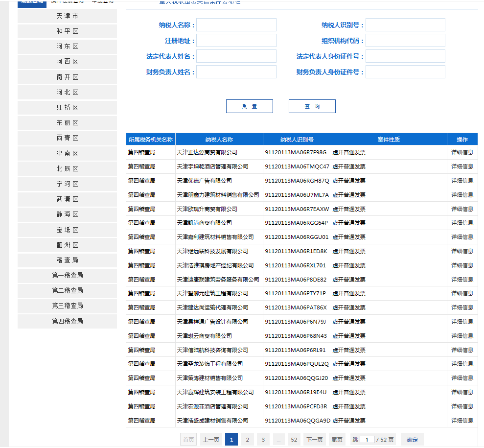Select 津南区 district
This screenshot has width=484, height=448.
68,153
